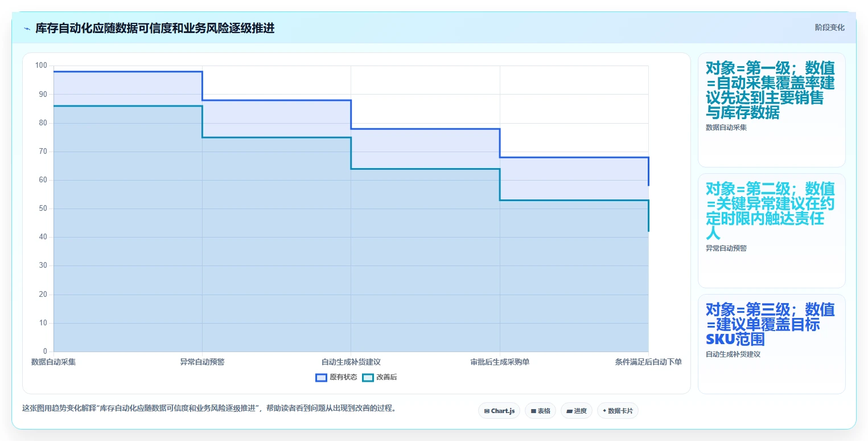868x441 pixels.
Task: Open the 第二级 data card heading
Action: [771, 211]
